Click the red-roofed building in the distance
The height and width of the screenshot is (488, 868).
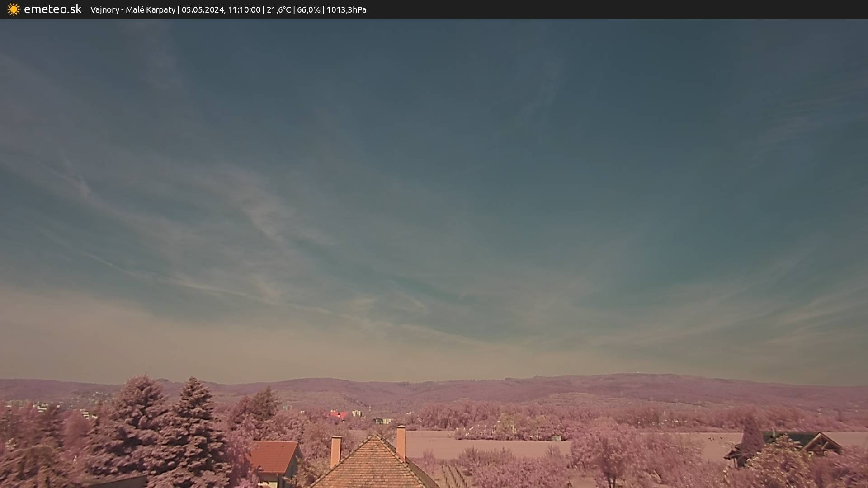[x=337, y=414]
